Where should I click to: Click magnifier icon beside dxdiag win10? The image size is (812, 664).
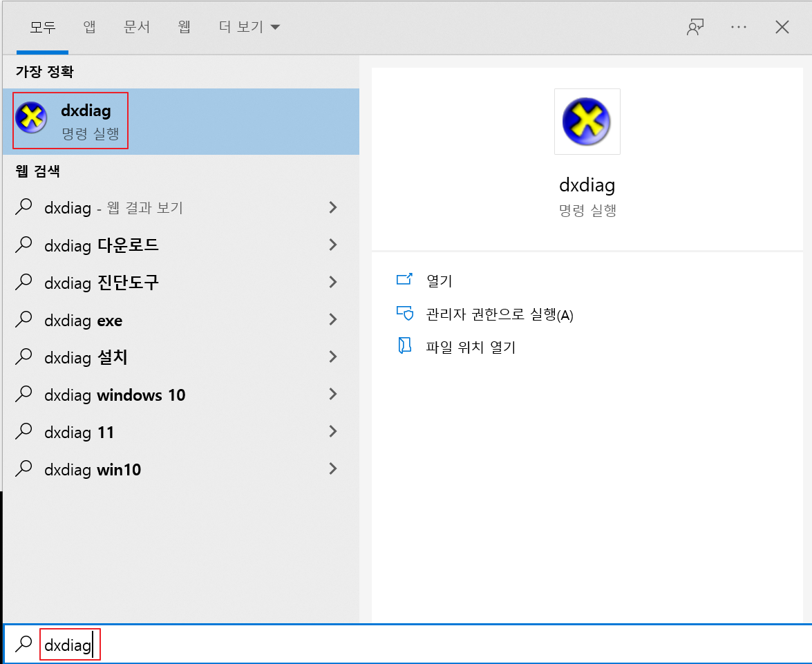(x=23, y=468)
